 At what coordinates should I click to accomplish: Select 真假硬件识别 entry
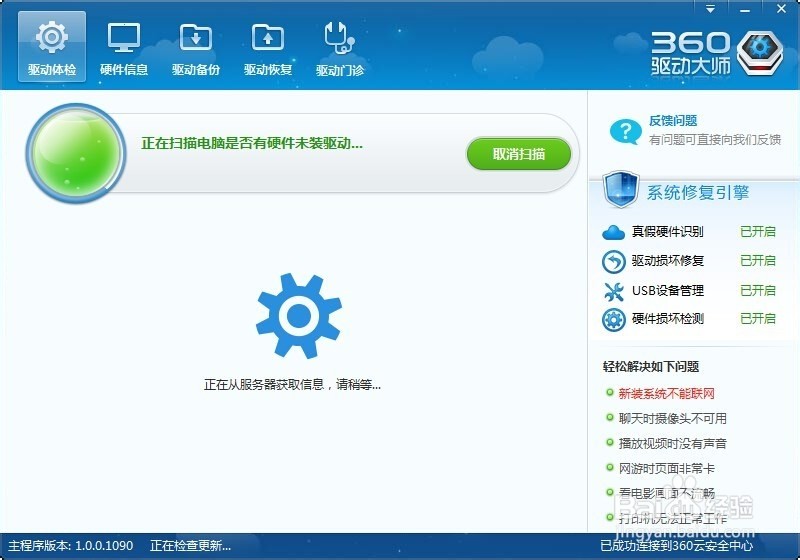(x=667, y=232)
